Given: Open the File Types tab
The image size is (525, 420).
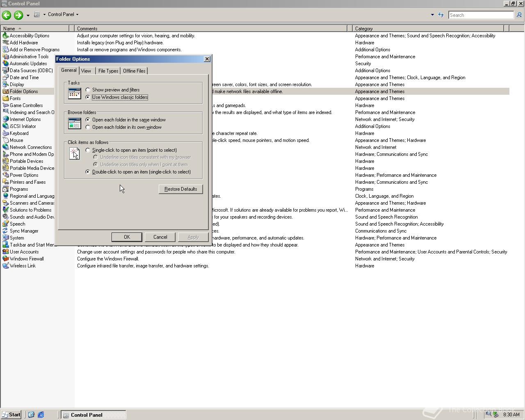Looking at the screenshot, I should (108, 71).
